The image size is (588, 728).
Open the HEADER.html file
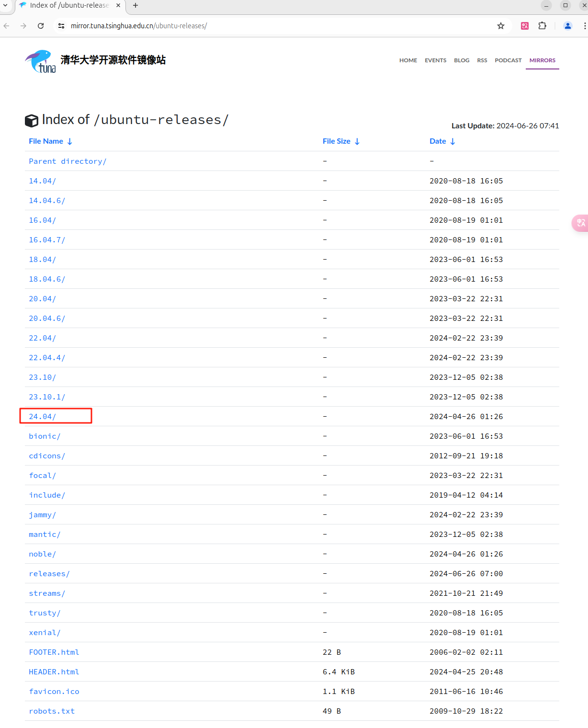pyautogui.click(x=54, y=672)
